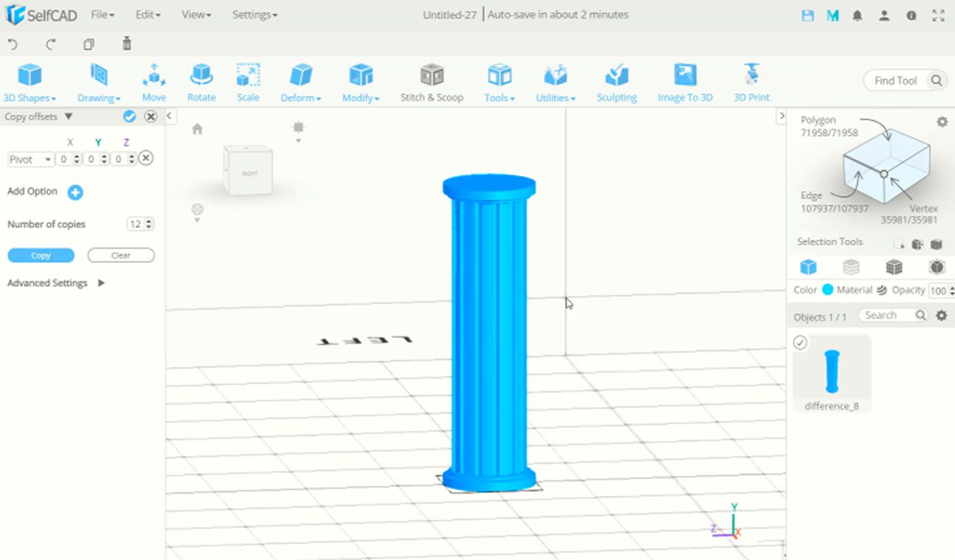Open the Settings menu
This screenshot has height=560, width=955.
(254, 14)
